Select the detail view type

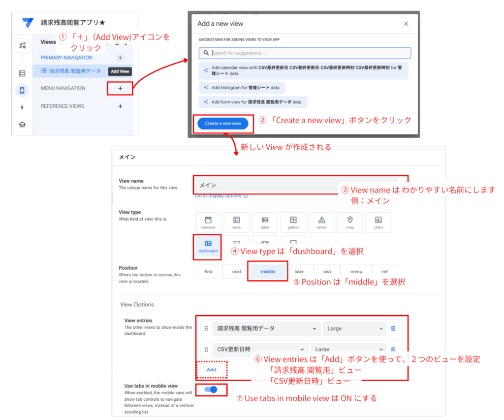click(321, 222)
